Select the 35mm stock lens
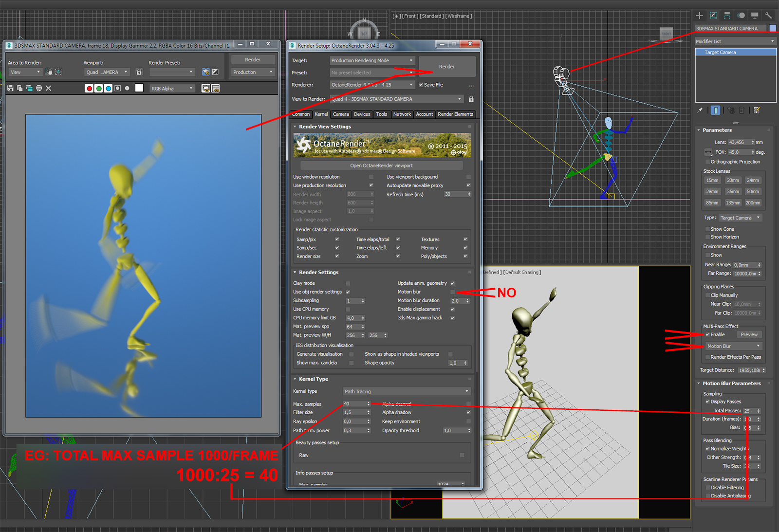 tap(733, 192)
